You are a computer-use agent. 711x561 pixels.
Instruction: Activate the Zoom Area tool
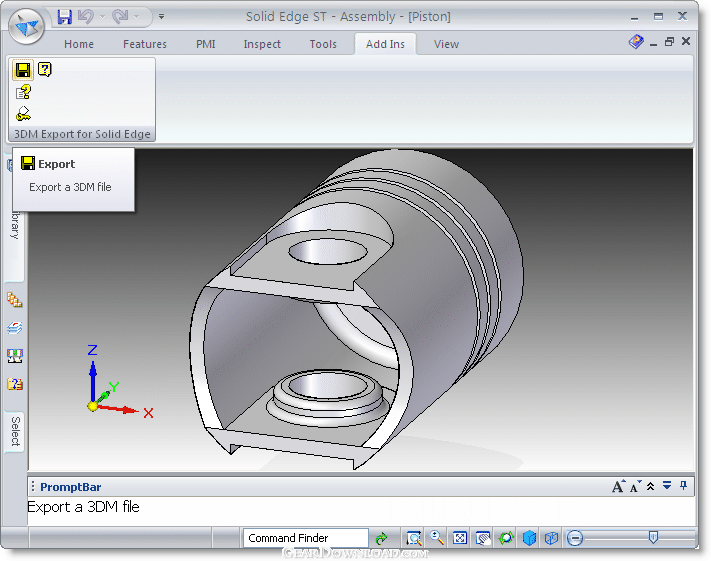(414, 538)
